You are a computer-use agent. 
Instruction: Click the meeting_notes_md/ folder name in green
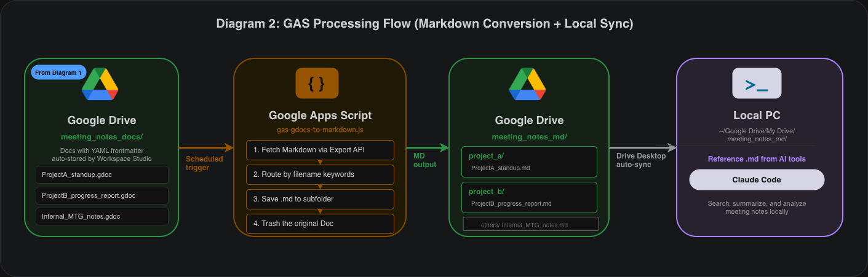click(529, 136)
